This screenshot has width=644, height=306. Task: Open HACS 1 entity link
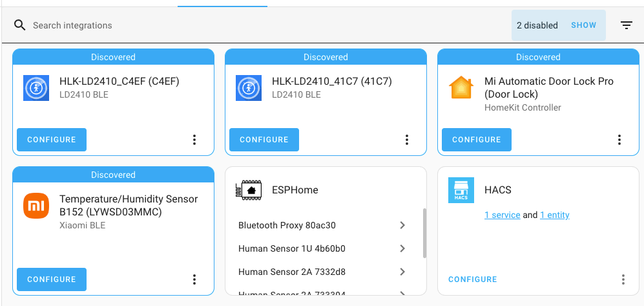tap(554, 215)
